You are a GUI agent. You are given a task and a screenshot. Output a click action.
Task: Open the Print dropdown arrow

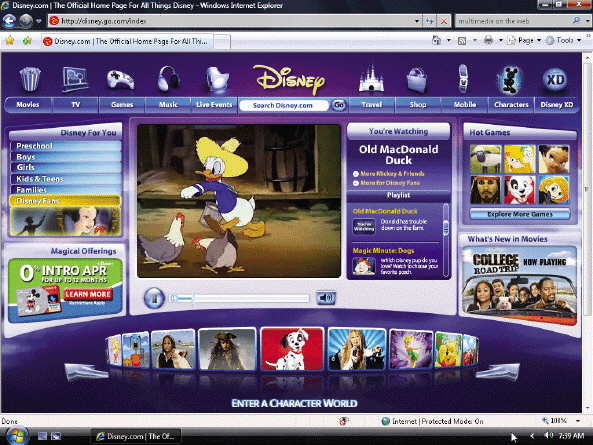(500, 40)
